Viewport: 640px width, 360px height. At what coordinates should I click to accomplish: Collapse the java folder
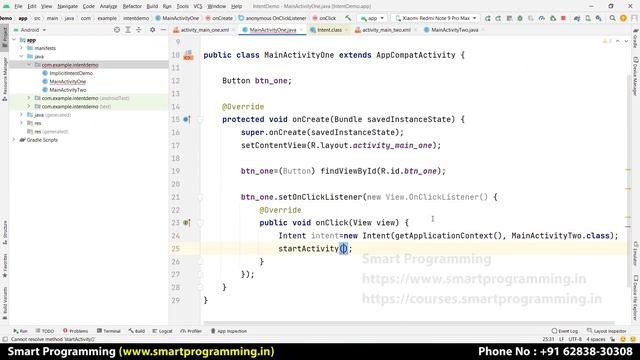pyautogui.click(x=22, y=56)
